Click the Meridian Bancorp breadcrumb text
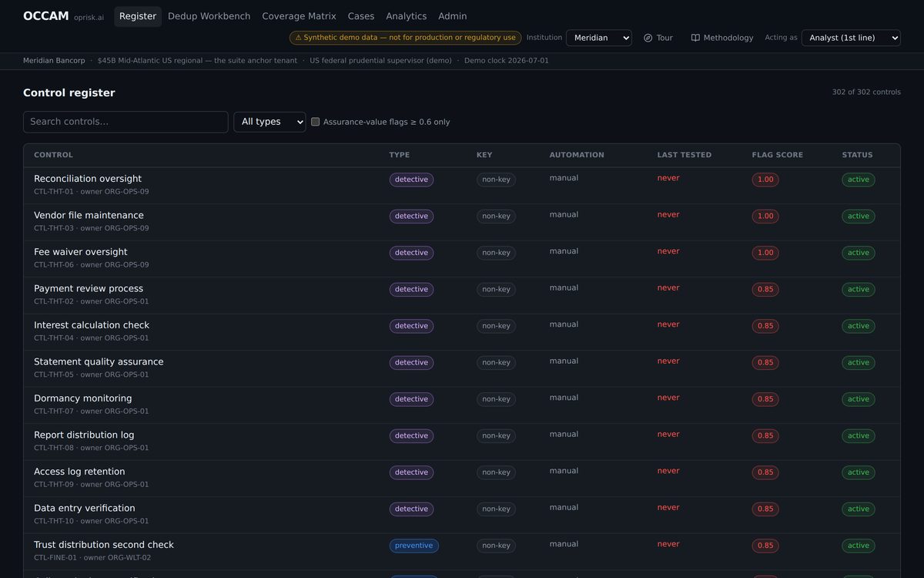924x578 pixels. (54, 60)
